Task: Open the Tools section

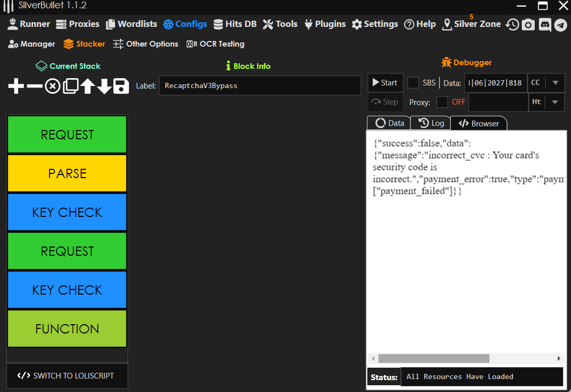Action: click(280, 24)
